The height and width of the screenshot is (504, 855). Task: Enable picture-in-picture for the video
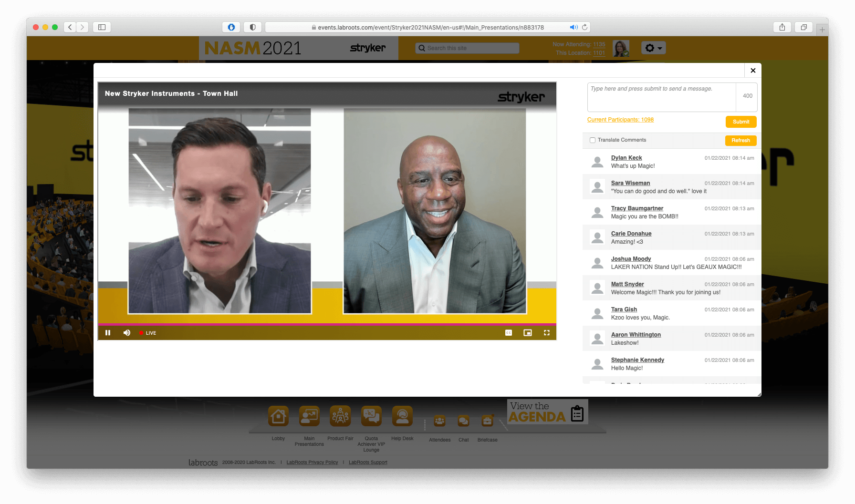pyautogui.click(x=528, y=333)
